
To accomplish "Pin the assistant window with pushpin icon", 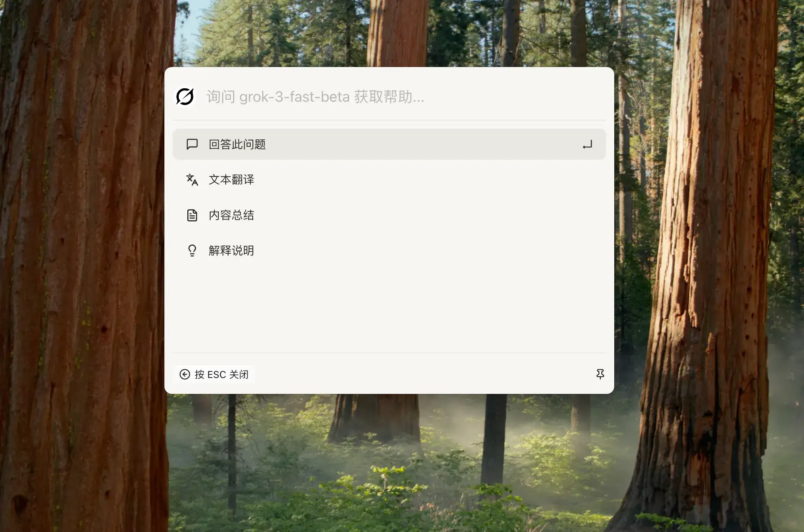I will 600,374.
